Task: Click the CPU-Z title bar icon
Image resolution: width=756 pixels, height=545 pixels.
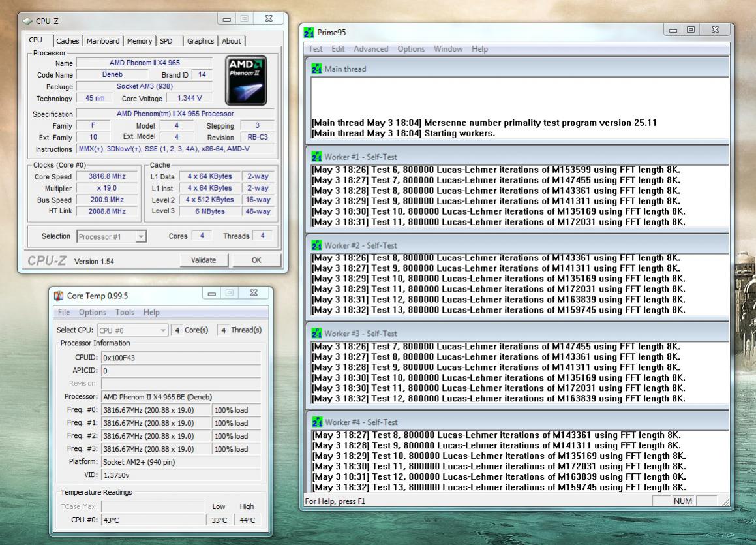Action: (x=27, y=22)
